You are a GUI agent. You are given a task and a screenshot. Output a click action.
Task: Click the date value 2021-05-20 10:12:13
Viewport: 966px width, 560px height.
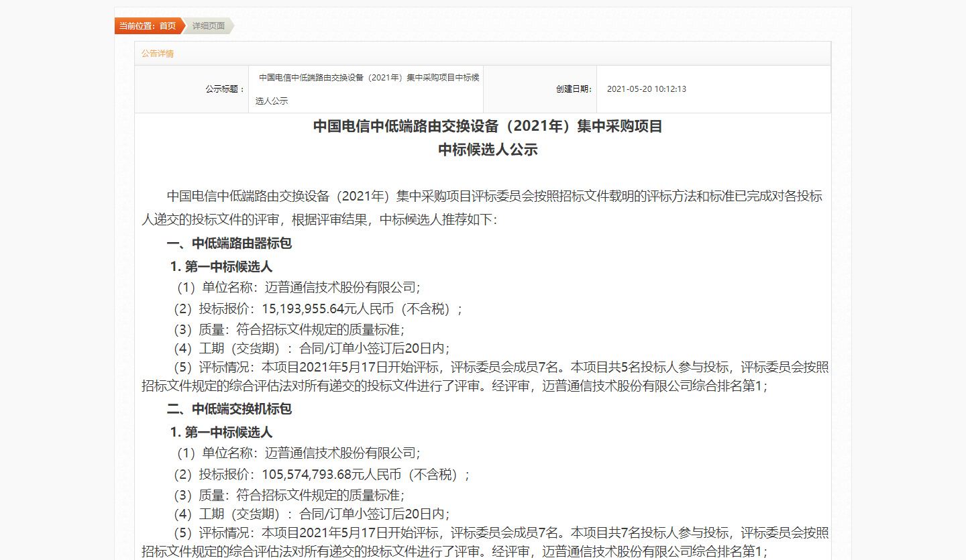(647, 89)
